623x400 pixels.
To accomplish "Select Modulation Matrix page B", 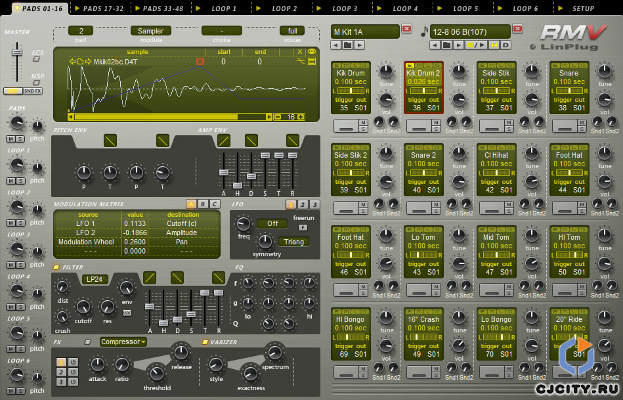I will pyautogui.click(x=203, y=204).
